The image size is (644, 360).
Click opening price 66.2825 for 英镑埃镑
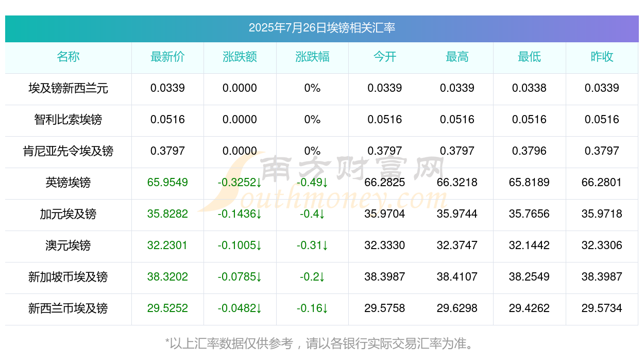tap(385, 183)
